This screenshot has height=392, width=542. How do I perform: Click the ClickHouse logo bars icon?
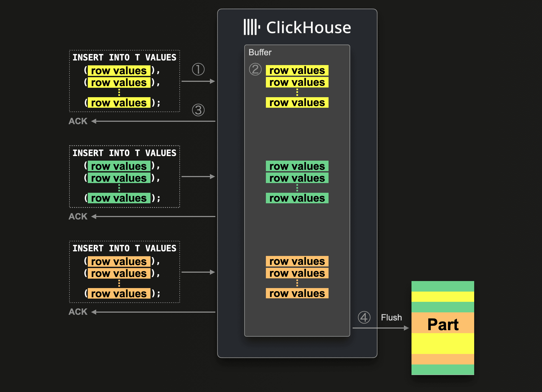pos(252,27)
